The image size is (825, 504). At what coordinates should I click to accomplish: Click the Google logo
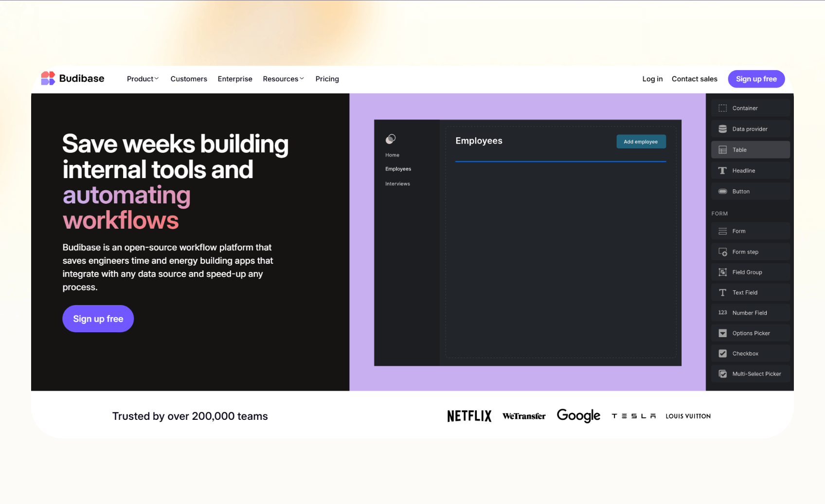(x=578, y=416)
